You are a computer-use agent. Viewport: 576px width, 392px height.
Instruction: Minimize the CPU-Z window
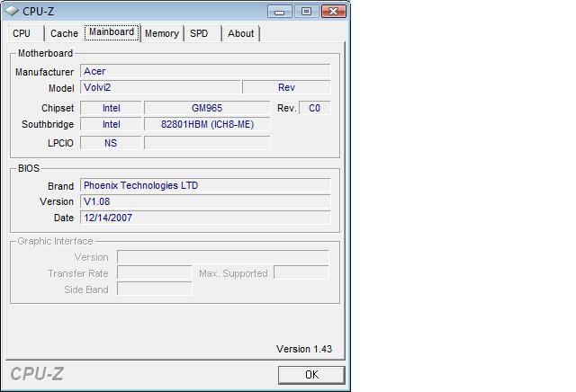(282, 11)
